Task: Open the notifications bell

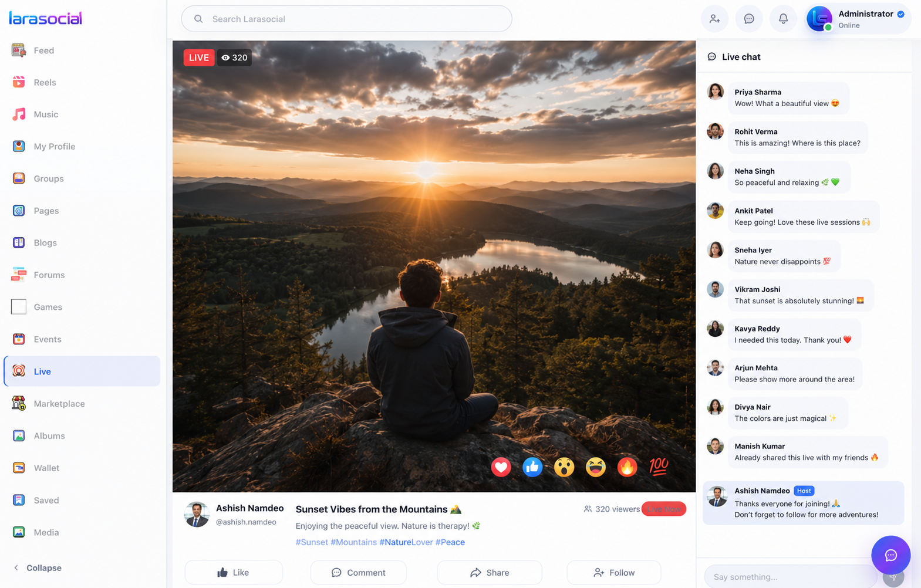Action: (x=783, y=19)
